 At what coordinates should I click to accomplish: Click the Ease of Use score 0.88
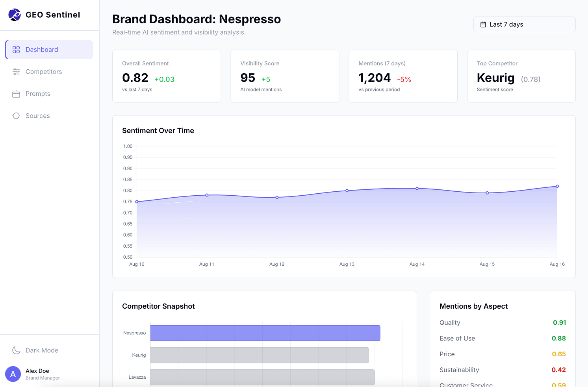click(x=559, y=338)
